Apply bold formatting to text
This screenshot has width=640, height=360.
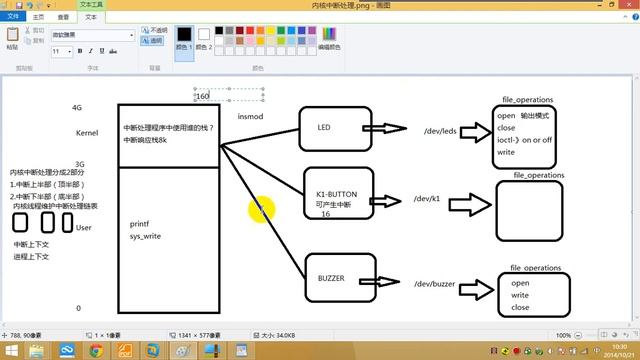pos(80,51)
